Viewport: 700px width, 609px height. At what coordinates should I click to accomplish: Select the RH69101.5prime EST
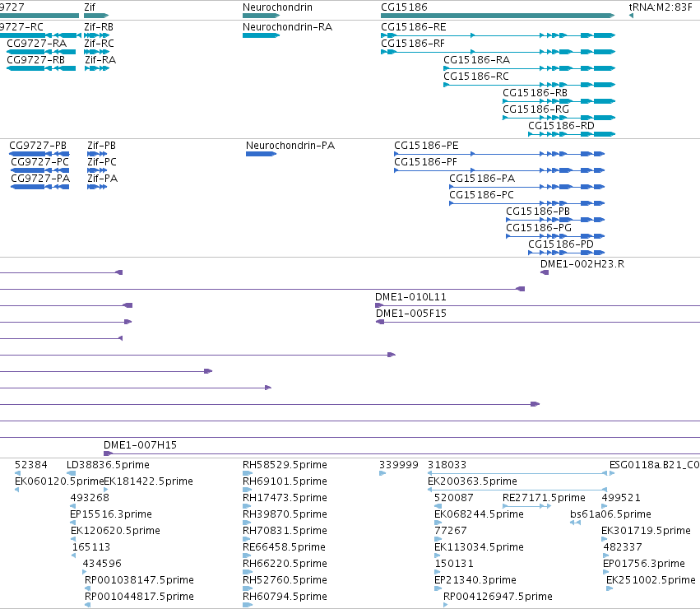(x=248, y=490)
